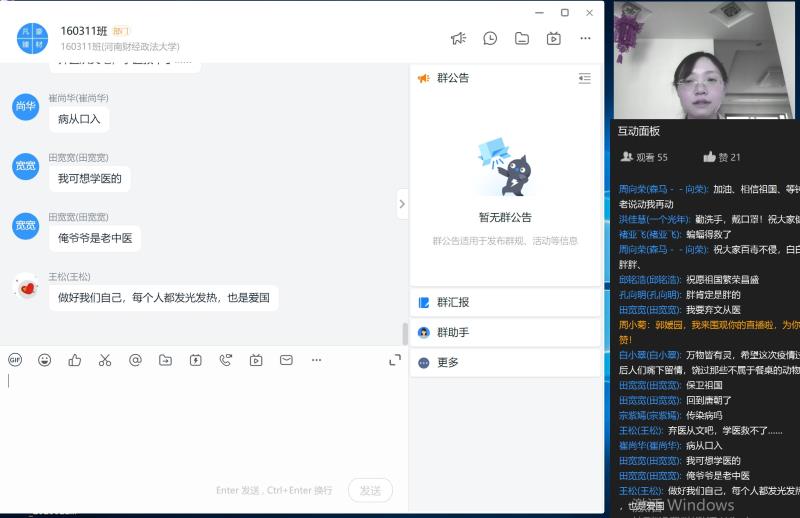Collapse the 群公告 panel list icon
This screenshot has height=518, width=800.
click(585, 78)
